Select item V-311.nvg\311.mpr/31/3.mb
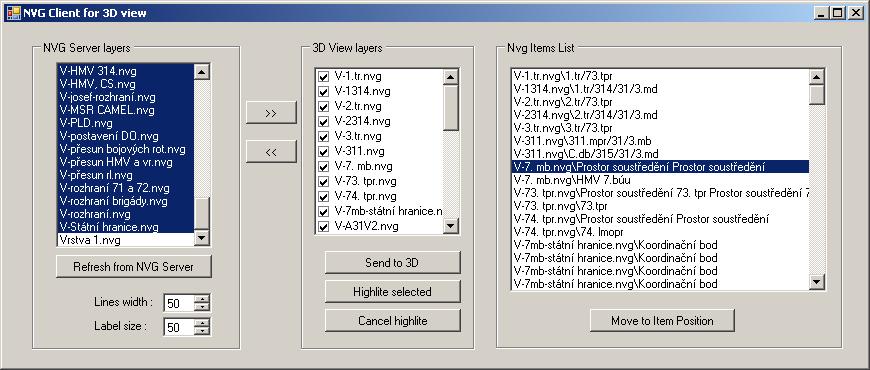Screen dimensions: 870x370 (x=660, y=141)
